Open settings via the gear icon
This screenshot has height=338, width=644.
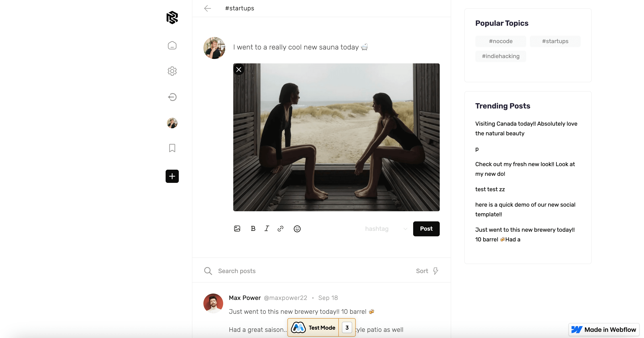[x=172, y=71]
